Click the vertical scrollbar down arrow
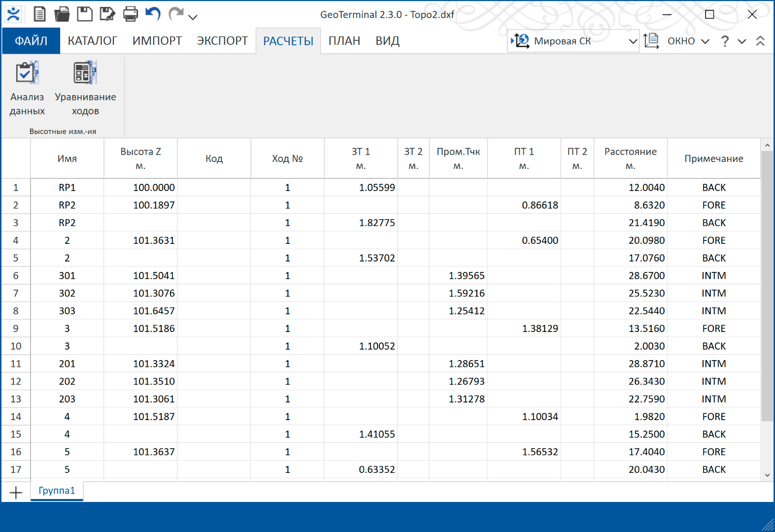This screenshot has height=532, width=775. coord(767,475)
